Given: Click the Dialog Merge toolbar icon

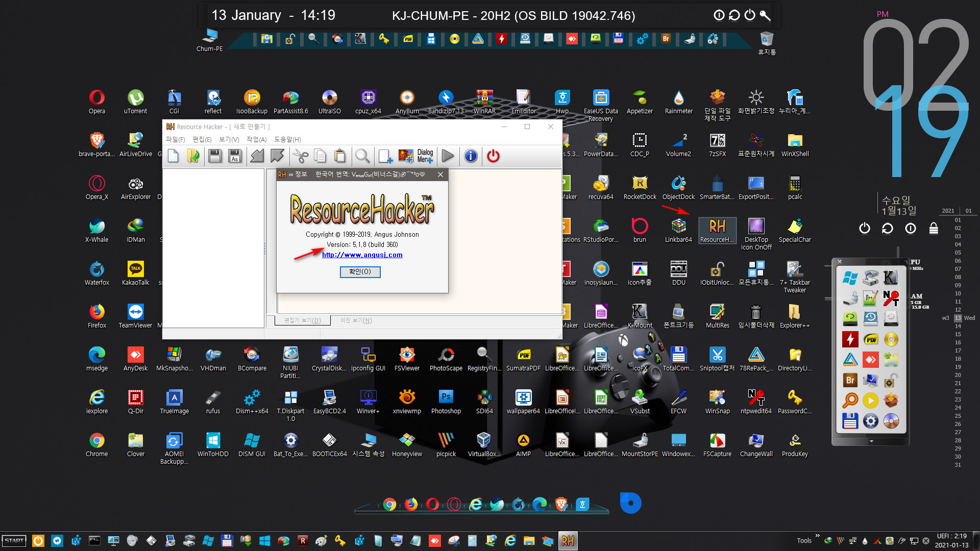Looking at the screenshot, I should [x=425, y=156].
